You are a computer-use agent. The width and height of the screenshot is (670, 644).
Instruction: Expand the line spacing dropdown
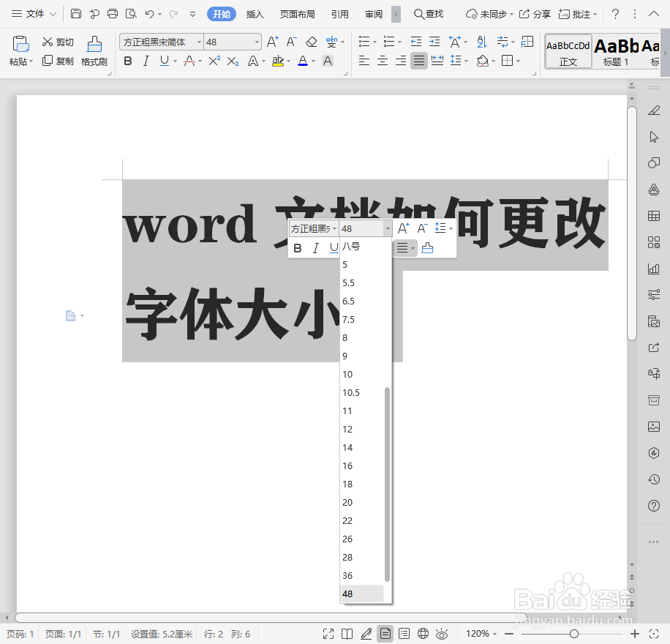click(x=465, y=61)
